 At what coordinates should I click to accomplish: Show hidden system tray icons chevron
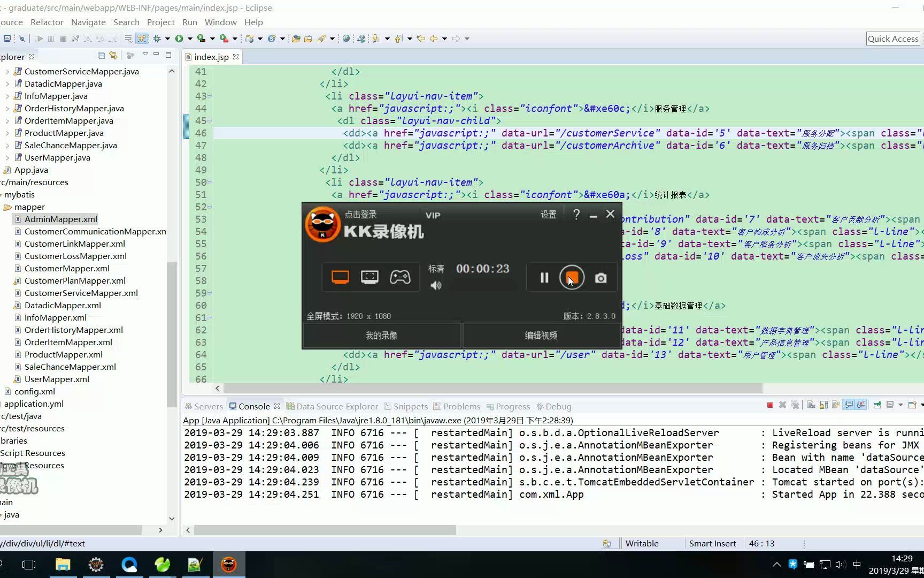point(777,565)
